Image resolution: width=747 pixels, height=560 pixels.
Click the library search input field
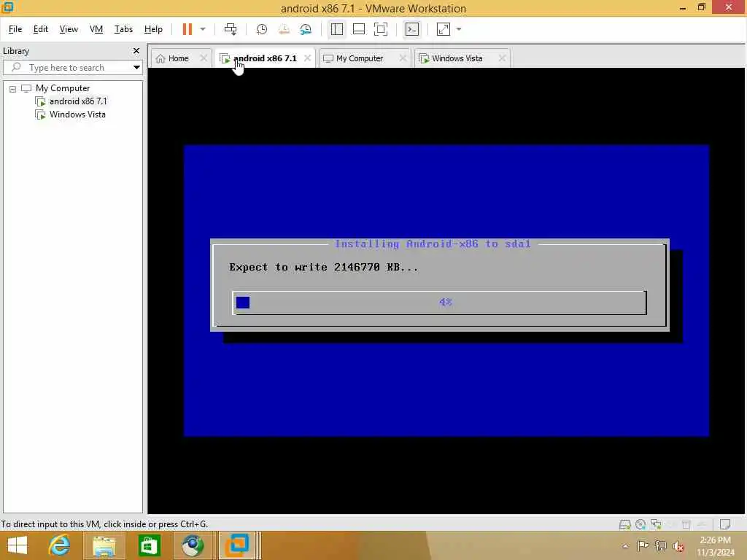coord(66,68)
